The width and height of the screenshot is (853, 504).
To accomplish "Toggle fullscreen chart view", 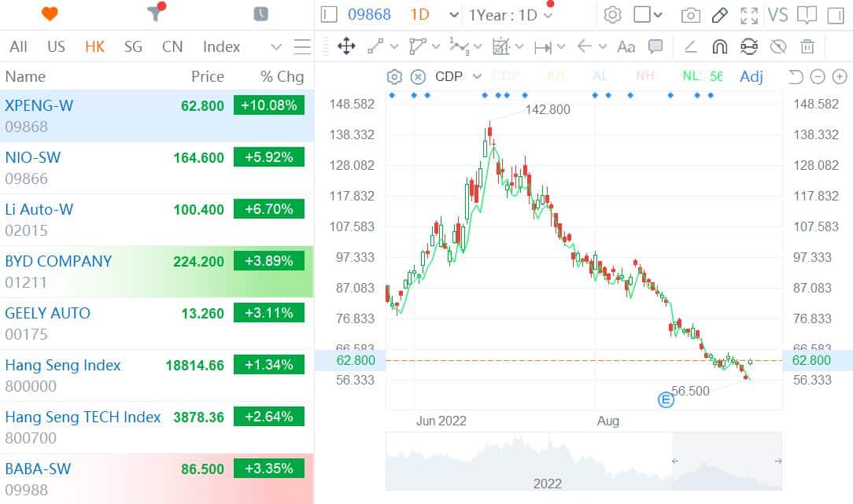I will coord(748,14).
